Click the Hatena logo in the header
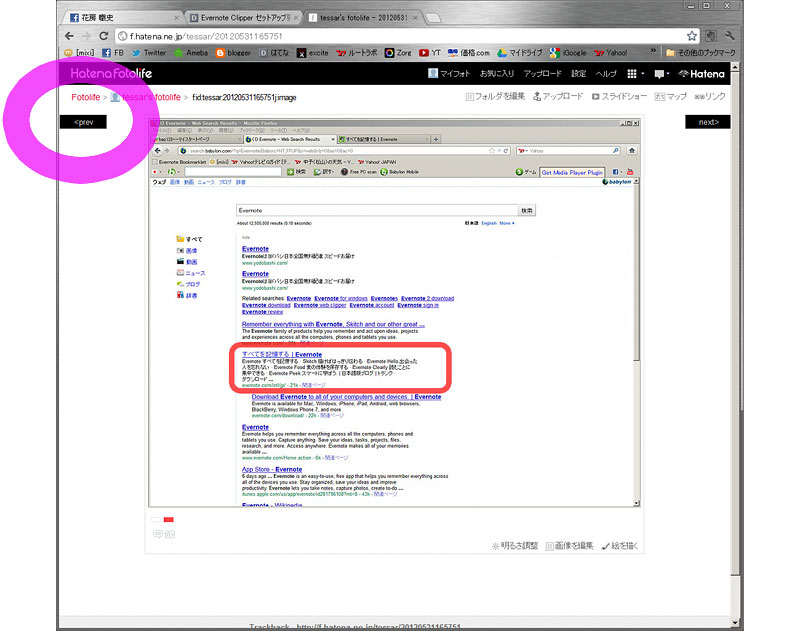Screen dimensions: 800x631 pos(701,74)
